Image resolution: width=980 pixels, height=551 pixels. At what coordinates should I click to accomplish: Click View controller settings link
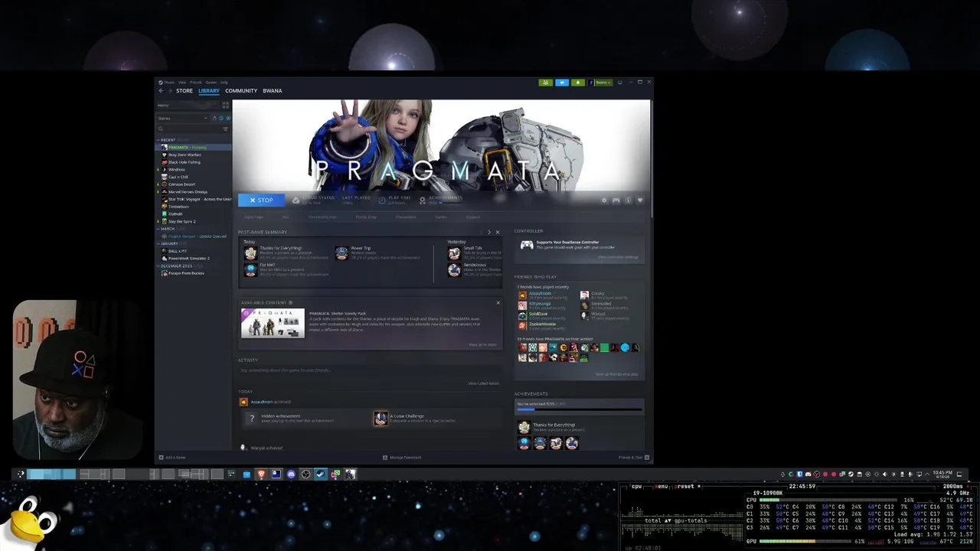coord(618,257)
